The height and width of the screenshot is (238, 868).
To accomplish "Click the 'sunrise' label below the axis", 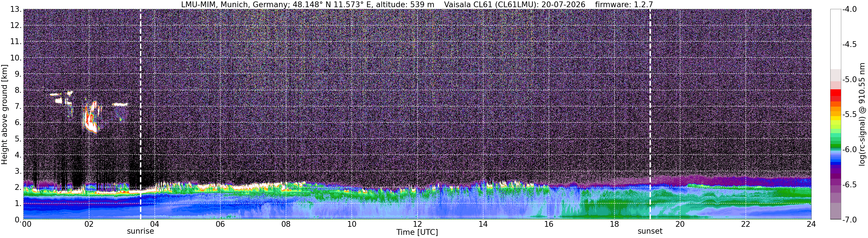I will 140,231.
